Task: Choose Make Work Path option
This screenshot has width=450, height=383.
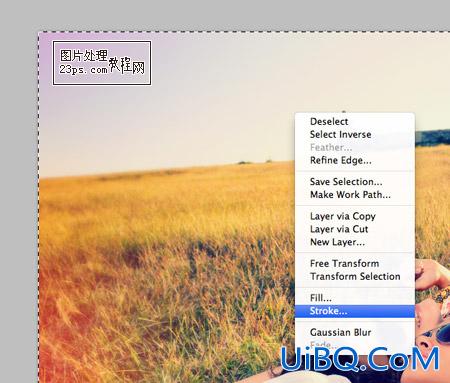Action: point(355,195)
